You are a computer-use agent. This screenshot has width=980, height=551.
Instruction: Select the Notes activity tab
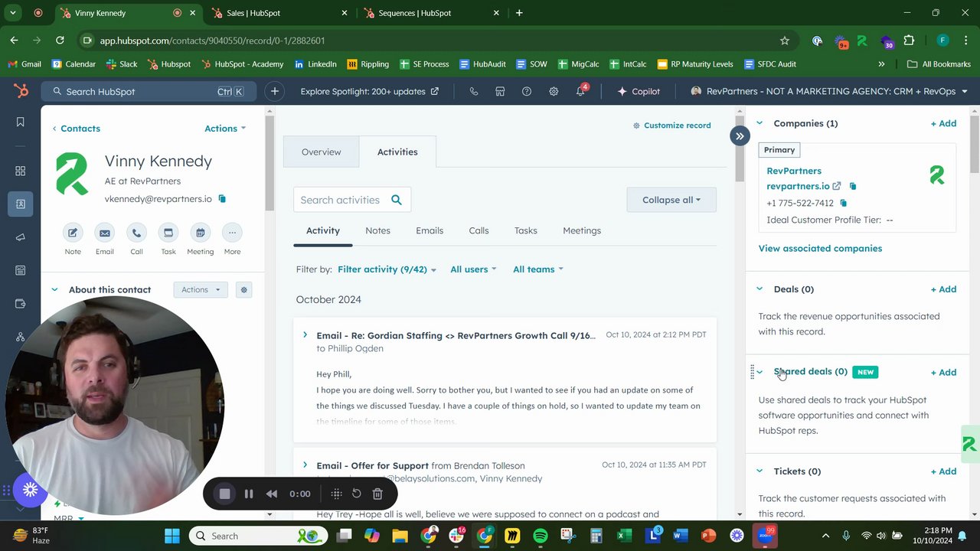(377, 230)
